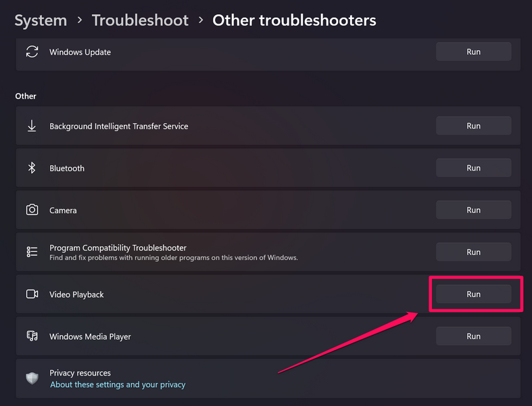Image resolution: width=532 pixels, height=406 pixels.
Task: Click the Camera icon
Action: pos(32,210)
